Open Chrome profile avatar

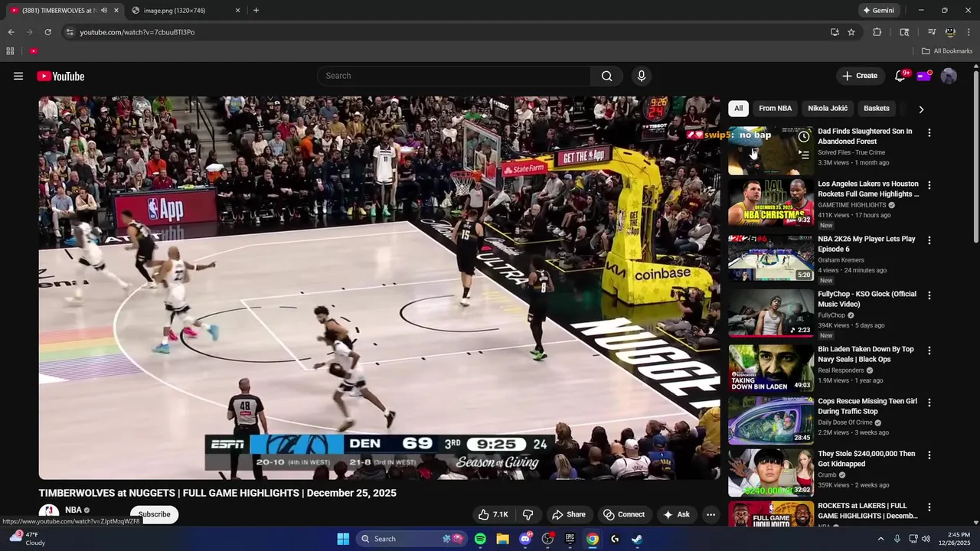pos(950,32)
